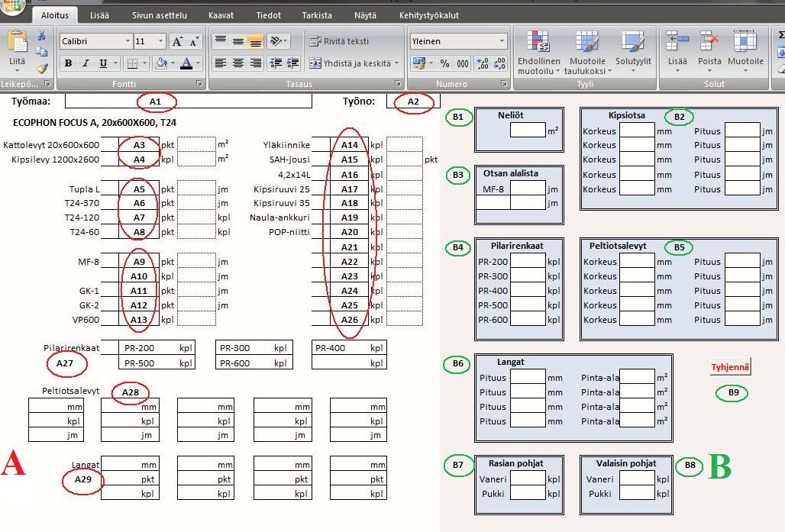Click the Otsan alalista MF-8 jm field
This screenshot has height=532, width=785.
tap(528, 189)
